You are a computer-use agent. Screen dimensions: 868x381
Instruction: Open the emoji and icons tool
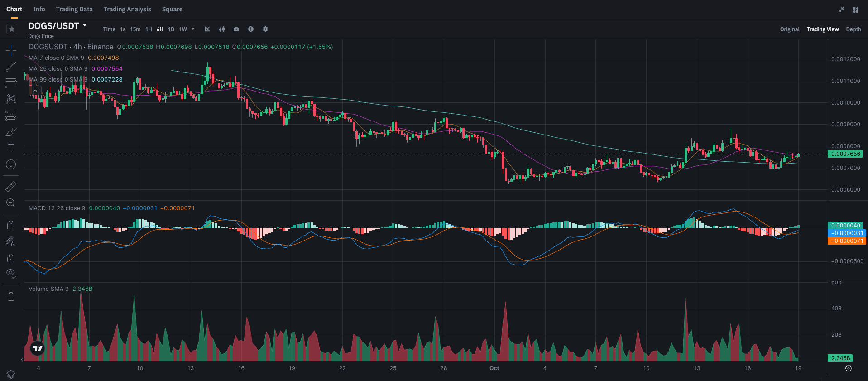pos(11,164)
